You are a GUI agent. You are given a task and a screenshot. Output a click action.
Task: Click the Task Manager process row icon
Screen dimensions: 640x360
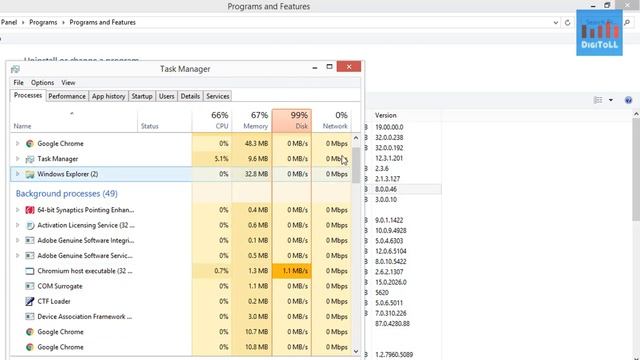(x=29, y=159)
